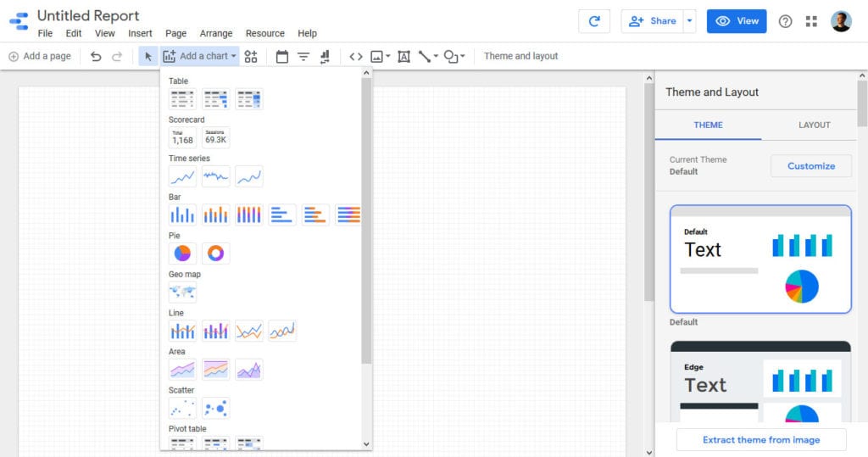
Task: Select the Default theme thumbnail
Action: coord(760,259)
